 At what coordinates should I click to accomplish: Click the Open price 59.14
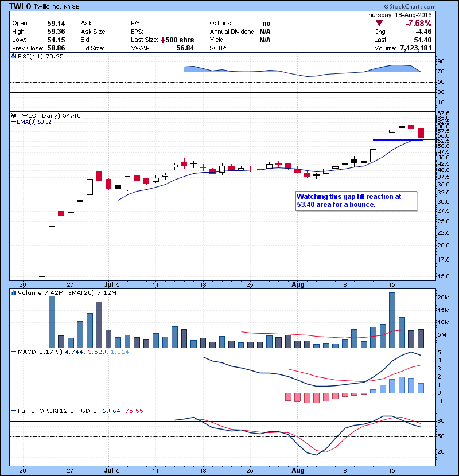[x=56, y=24]
